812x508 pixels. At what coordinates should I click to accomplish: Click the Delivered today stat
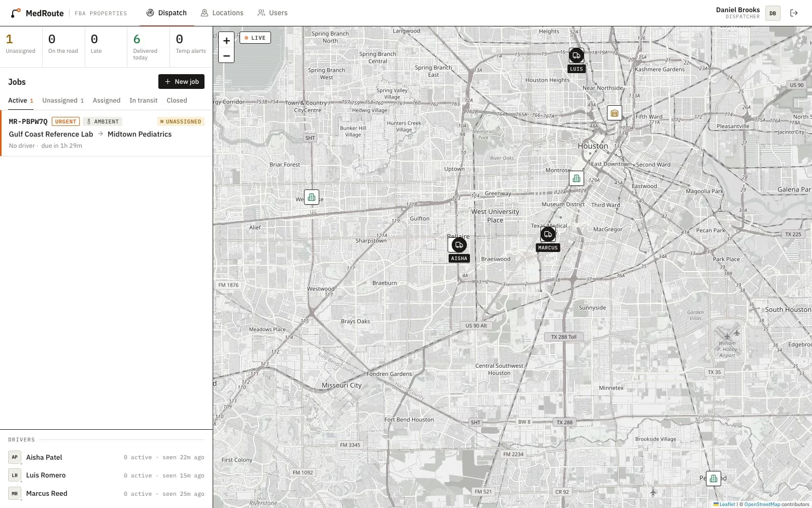148,47
